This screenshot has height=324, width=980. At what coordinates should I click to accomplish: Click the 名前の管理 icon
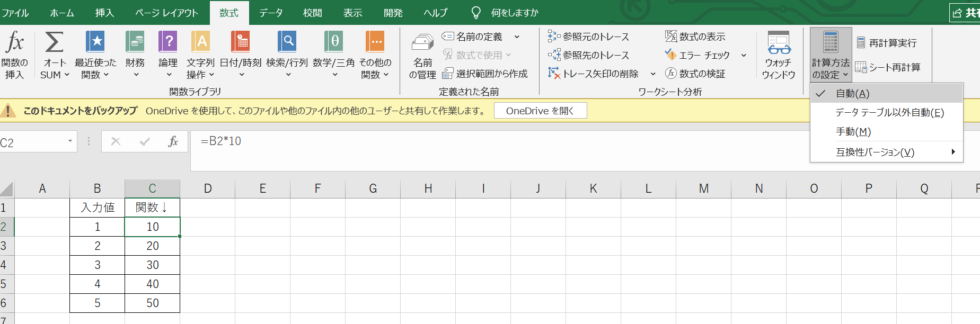[422, 42]
